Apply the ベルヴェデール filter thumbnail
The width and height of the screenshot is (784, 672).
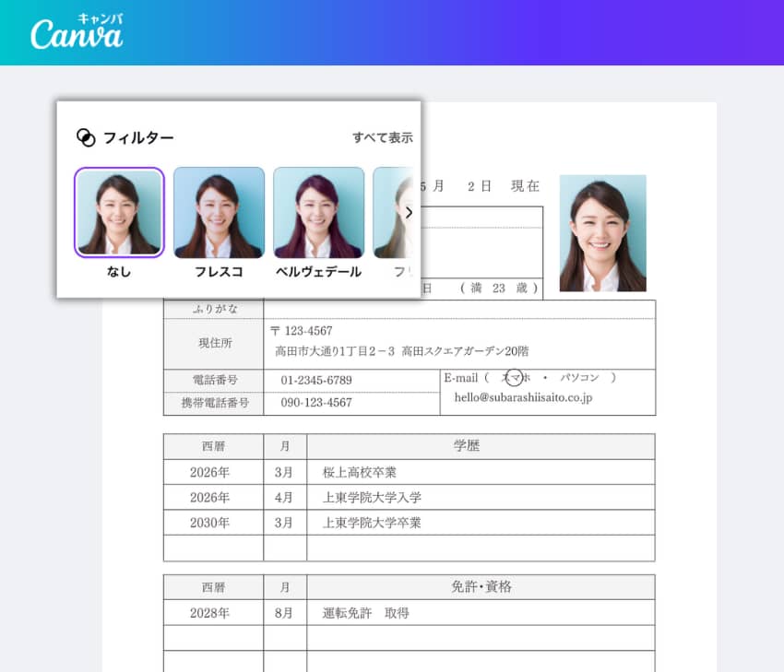tap(318, 212)
